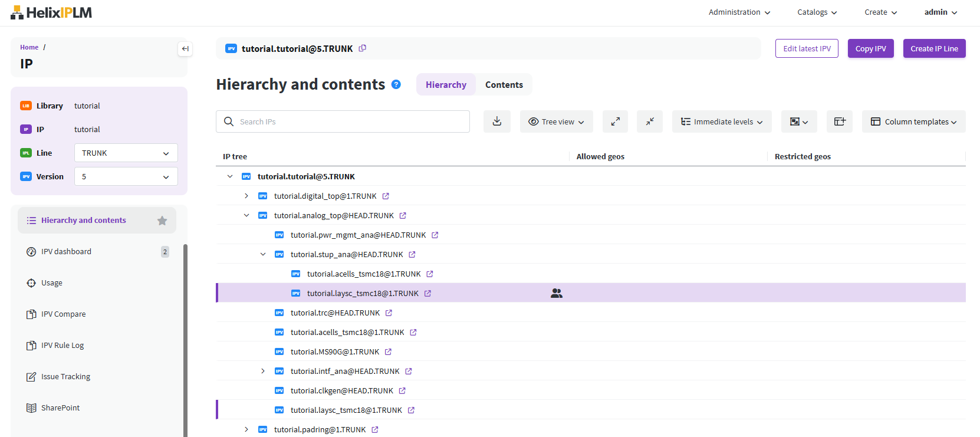Screen dimensions: 980x437
Task: Click the collapse all arrows icon
Action: (x=650, y=121)
